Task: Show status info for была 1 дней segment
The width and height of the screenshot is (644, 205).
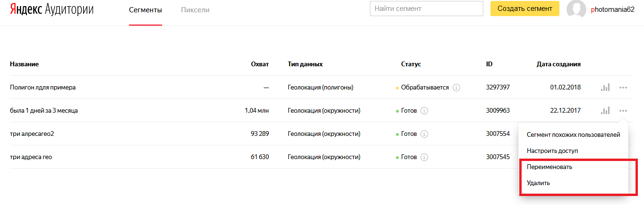Action: (x=424, y=111)
